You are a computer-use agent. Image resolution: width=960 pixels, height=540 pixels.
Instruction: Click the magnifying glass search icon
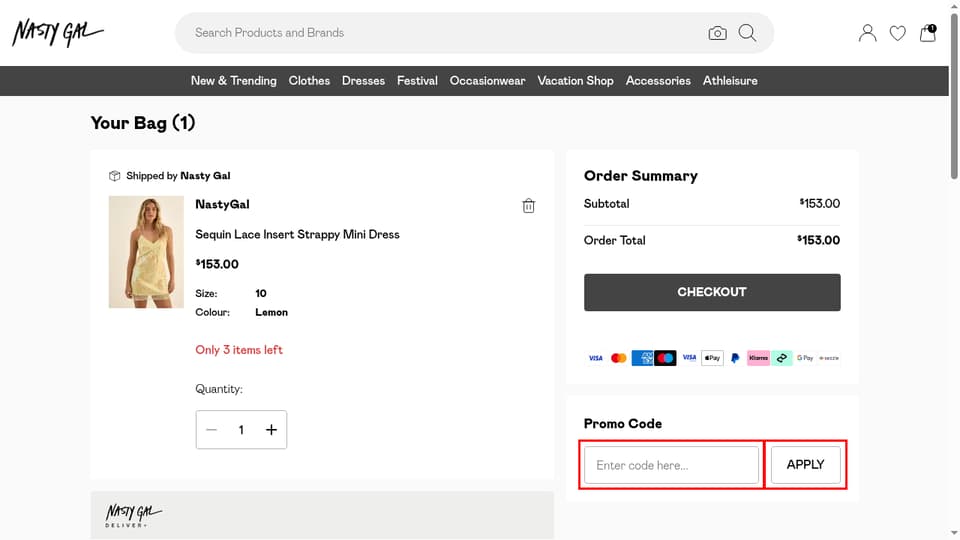coord(748,32)
